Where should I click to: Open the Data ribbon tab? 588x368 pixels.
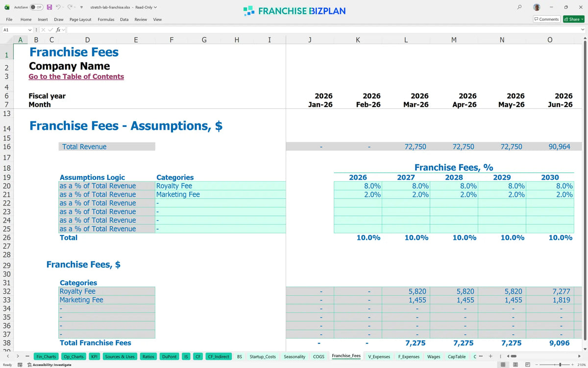pos(124,20)
